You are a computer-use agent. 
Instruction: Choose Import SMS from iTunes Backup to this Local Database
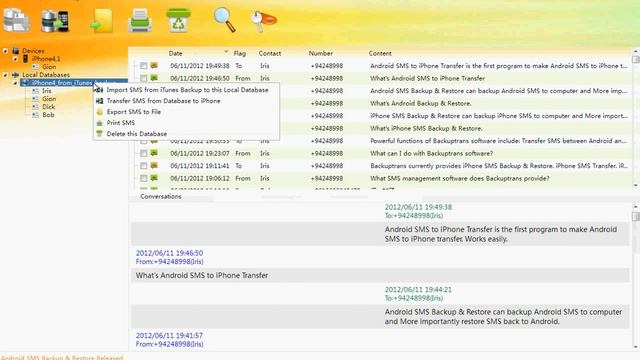click(x=187, y=90)
